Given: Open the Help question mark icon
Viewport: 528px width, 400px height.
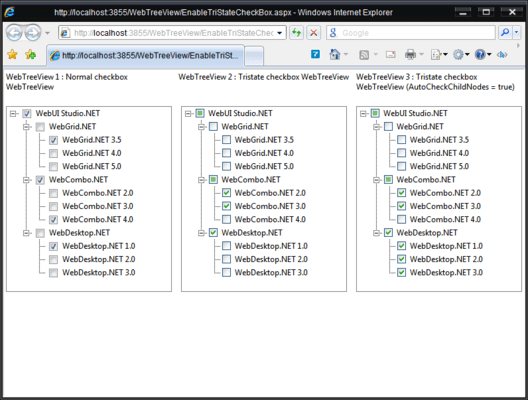Looking at the screenshot, I should tap(480, 54).
